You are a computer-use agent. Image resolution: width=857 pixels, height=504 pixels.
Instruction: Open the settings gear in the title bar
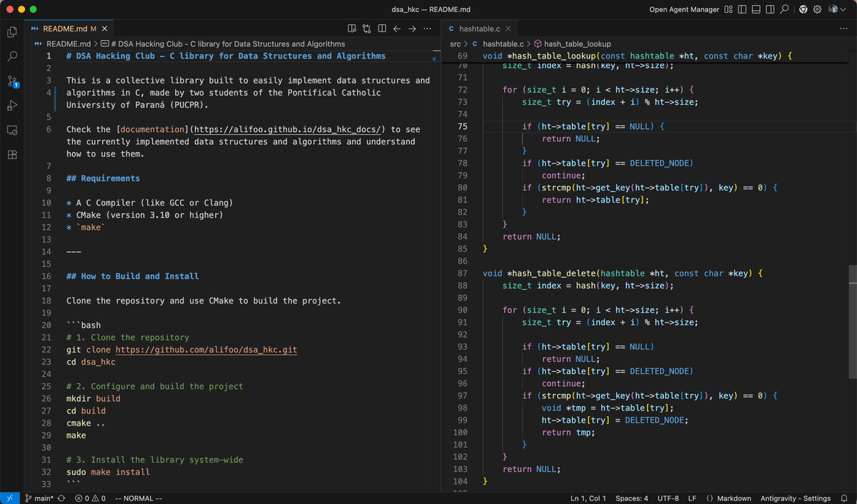pyautogui.click(x=818, y=10)
